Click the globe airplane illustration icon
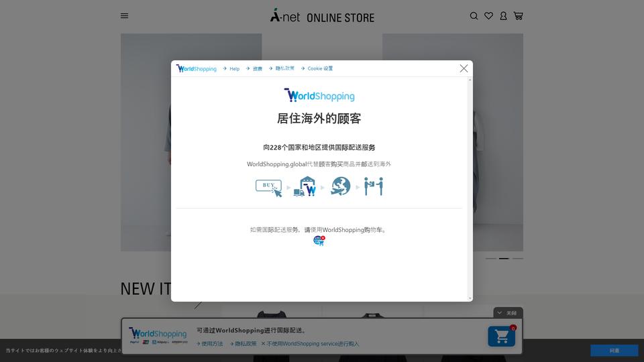Viewport: 644px width, 362px height. coord(341,186)
